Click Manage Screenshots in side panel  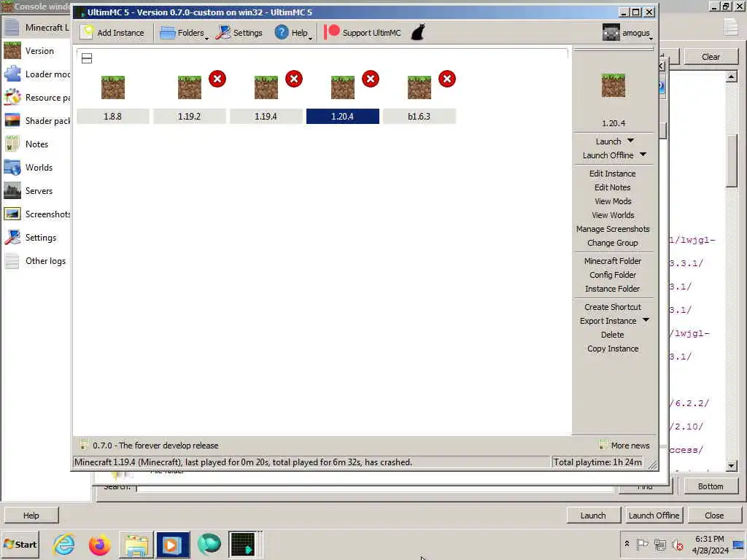point(613,228)
